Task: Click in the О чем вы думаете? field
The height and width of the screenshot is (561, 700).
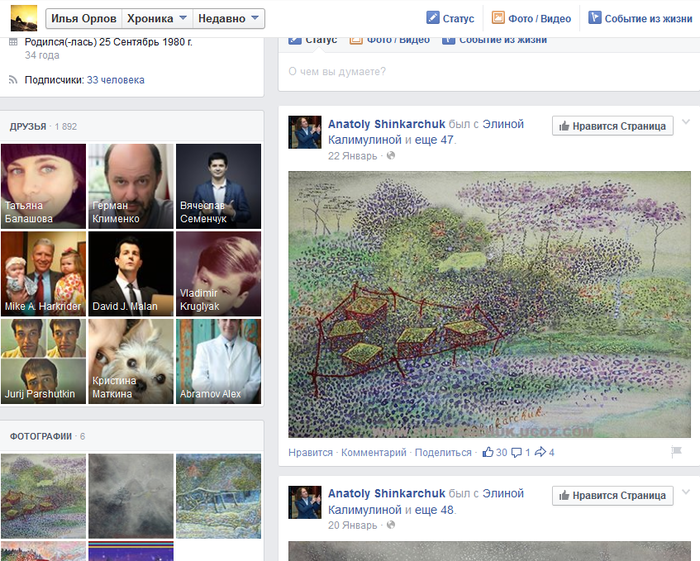Action: [x=489, y=71]
